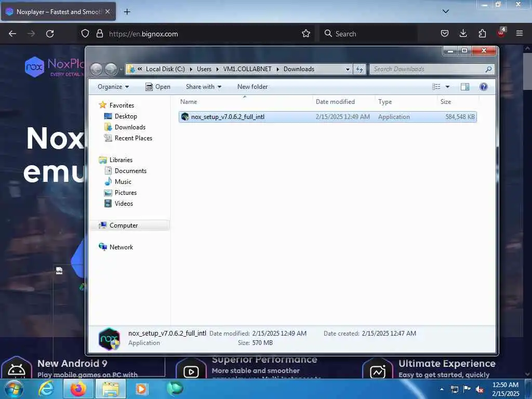Click the site padlock icon
The height and width of the screenshot is (399, 532).
(99, 34)
